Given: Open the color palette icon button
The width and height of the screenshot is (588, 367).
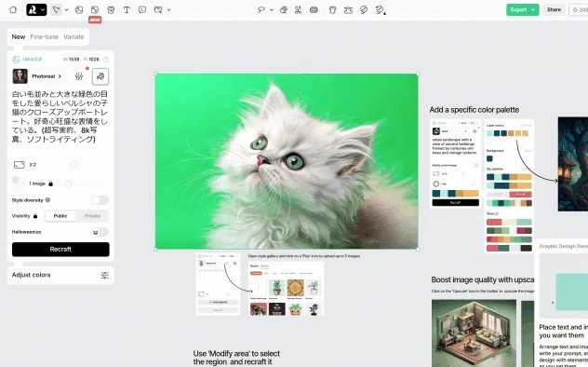Looking at the screenshot, I should click(x=100, y=76).
